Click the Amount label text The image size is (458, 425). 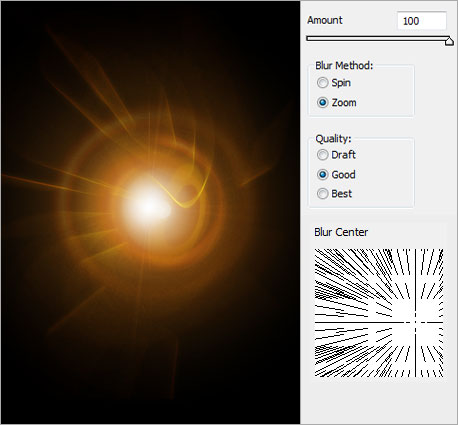click(x=325, y=20)
